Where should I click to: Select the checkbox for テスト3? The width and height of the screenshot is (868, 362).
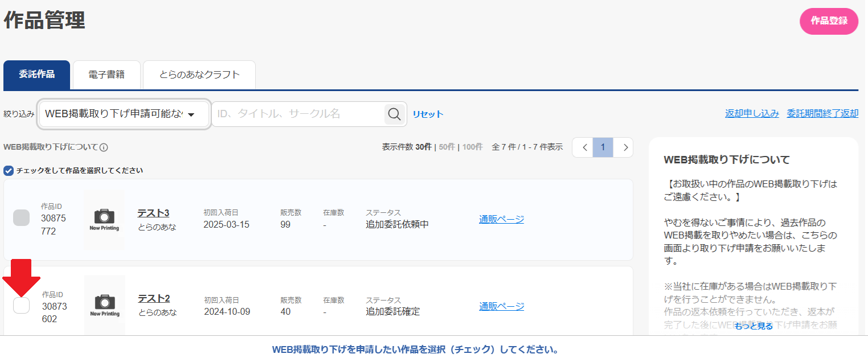click(x=21, y=217)
